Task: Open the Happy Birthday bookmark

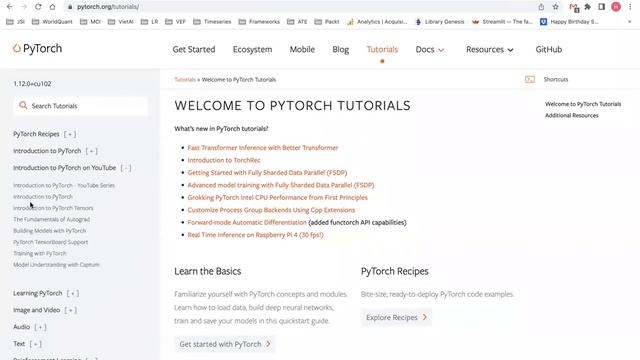Action: (x=569, y=22)
